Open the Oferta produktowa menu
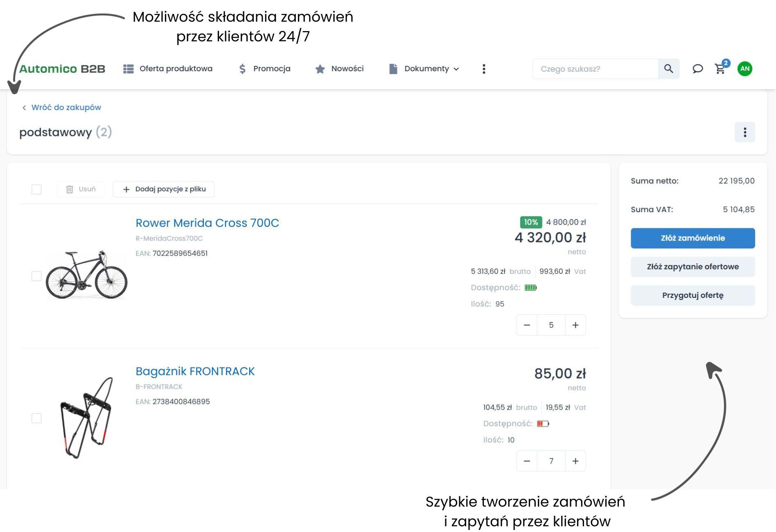 point(176,69)
